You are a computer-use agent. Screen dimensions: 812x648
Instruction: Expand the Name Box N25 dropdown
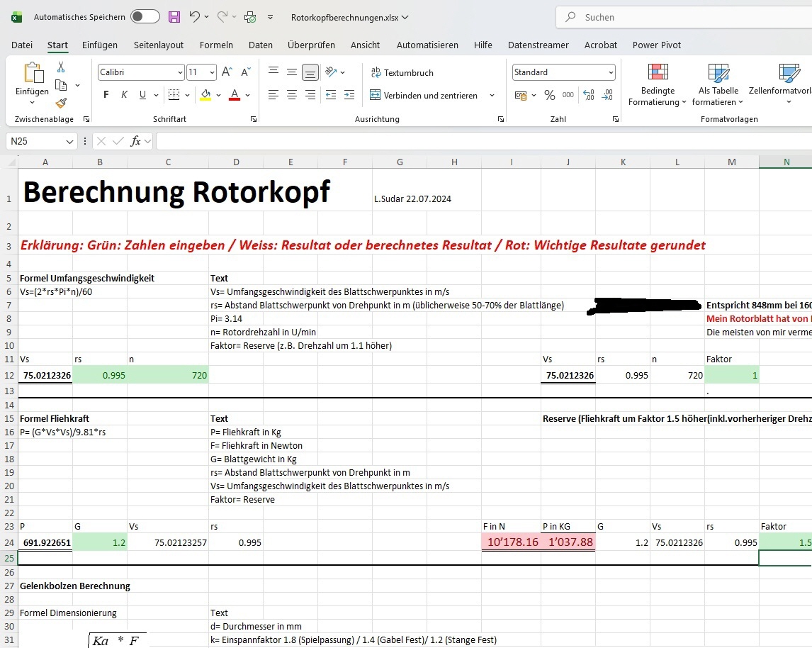(x=69, y=141)
